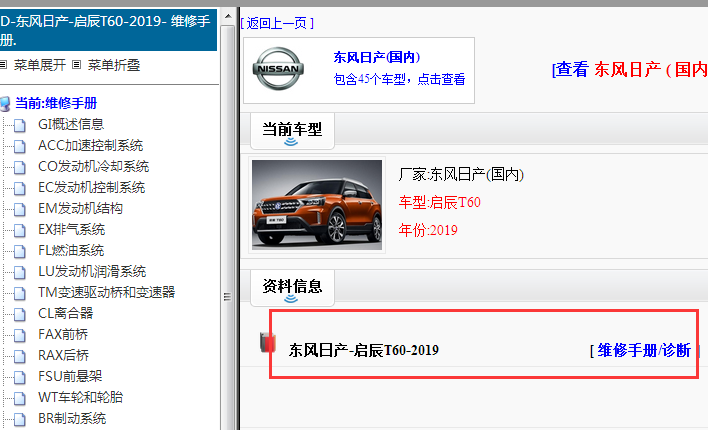This screenshot has width=708, height=430.
Task: Click the page icon beside CL离合器
Action: click(x=19, y=314)
